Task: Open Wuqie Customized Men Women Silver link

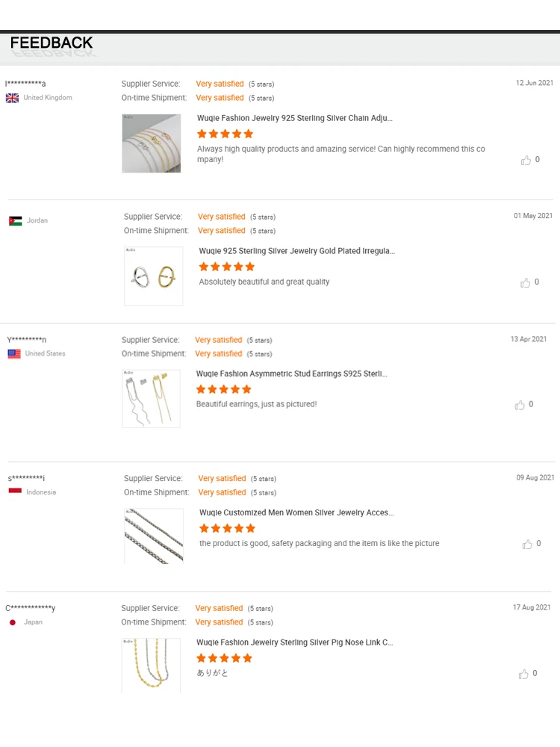Action: 296,512
